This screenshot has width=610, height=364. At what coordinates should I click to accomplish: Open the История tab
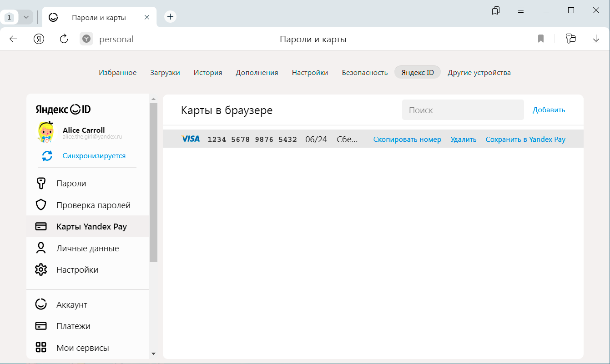click(x=207, y=73)
